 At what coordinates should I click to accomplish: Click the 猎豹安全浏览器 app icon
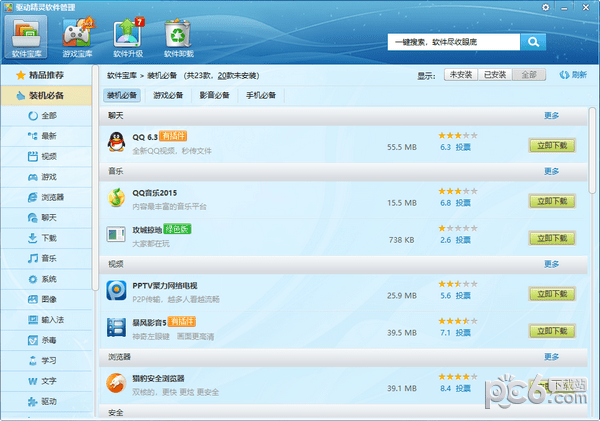tap(116, 382)
